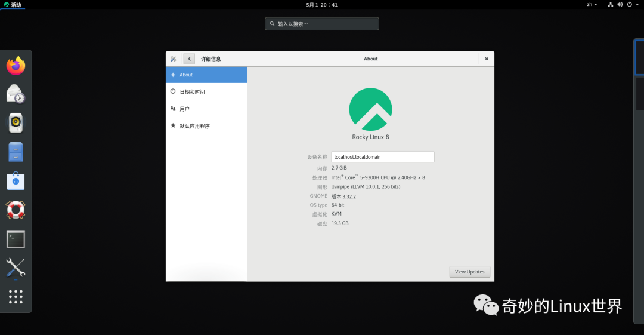644x335 pixels.
Task: Open Help lifebuoy icon in dock
Action: (x=16, y=210)
